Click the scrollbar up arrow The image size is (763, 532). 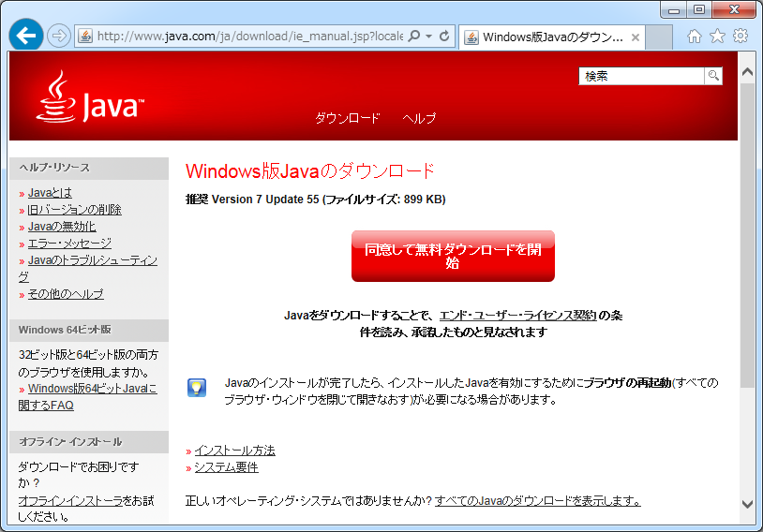click(x=747, y=72)
